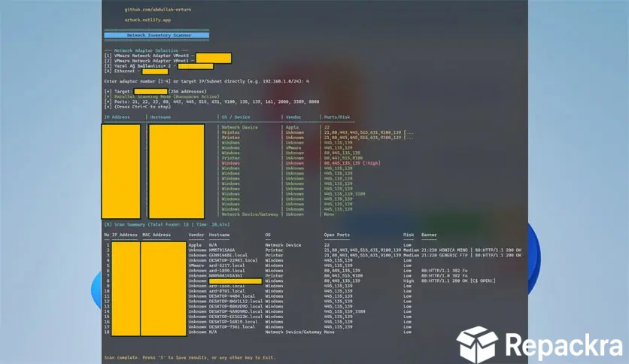Viewport: 629px width, 364px height.
Task: Open the ozturk.netlify.app link
Action: click(147, 20)
